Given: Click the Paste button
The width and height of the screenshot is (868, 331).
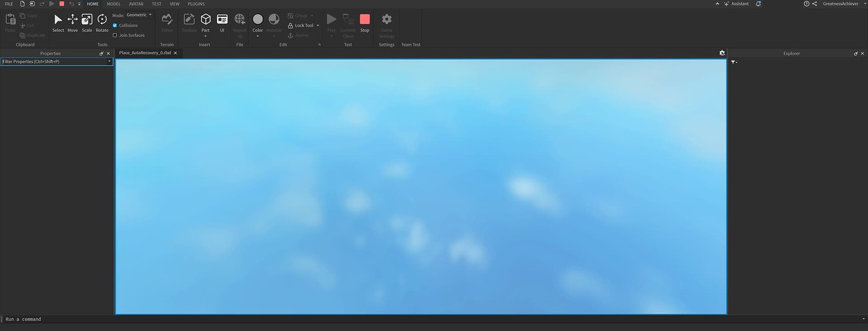Looking at the screenshot, I should pyautogui.click(x=10, y=23).
